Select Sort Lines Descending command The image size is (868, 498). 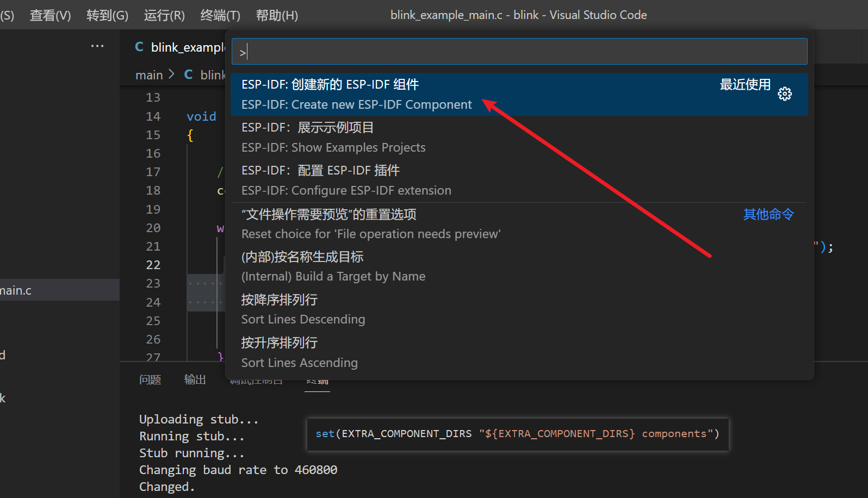(x=519, y=309)
